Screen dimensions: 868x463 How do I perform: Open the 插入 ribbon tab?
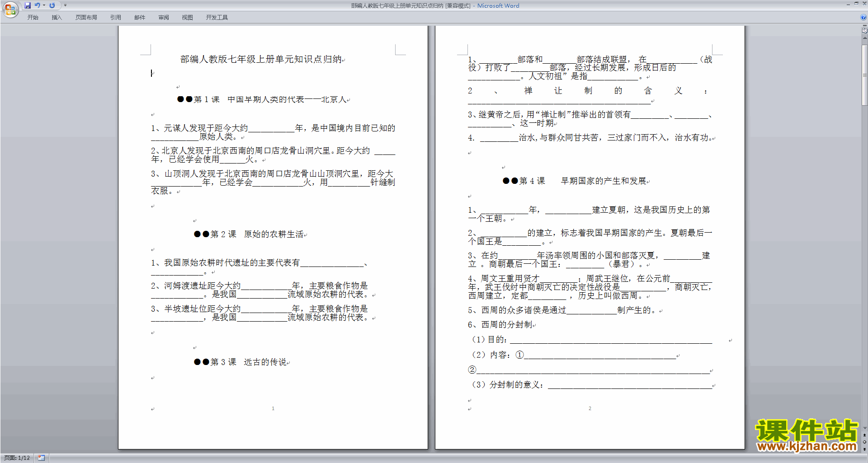57,18
